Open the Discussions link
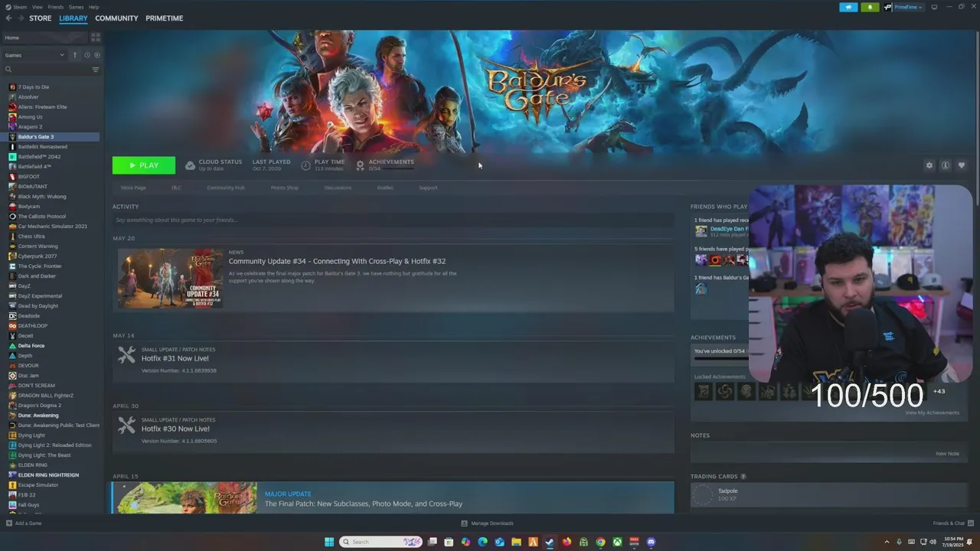 point(338,187)
